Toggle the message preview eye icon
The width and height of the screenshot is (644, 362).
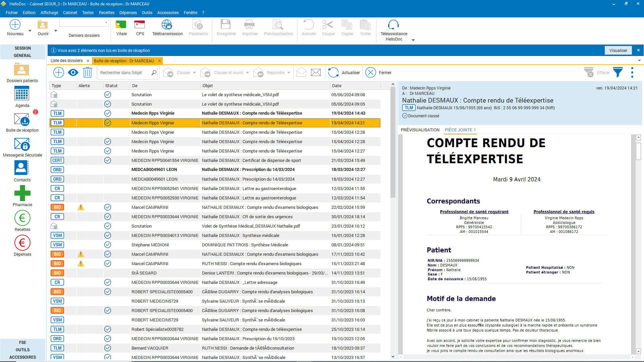tap(73, 72)
